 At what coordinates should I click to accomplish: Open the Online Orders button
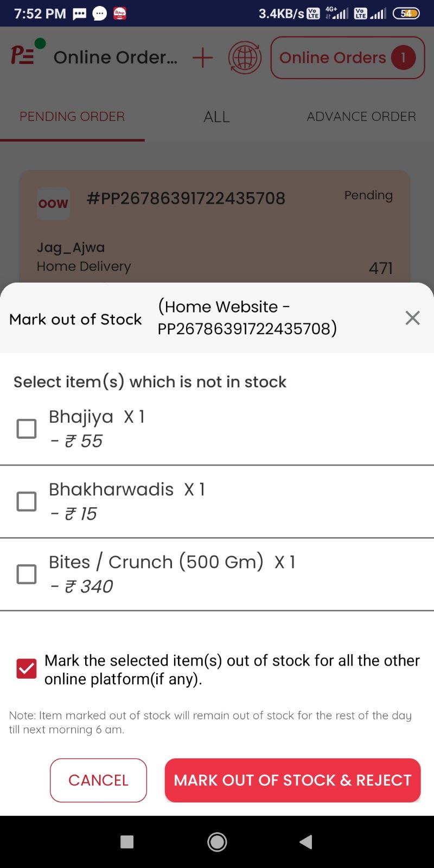(x=348, y=58)
